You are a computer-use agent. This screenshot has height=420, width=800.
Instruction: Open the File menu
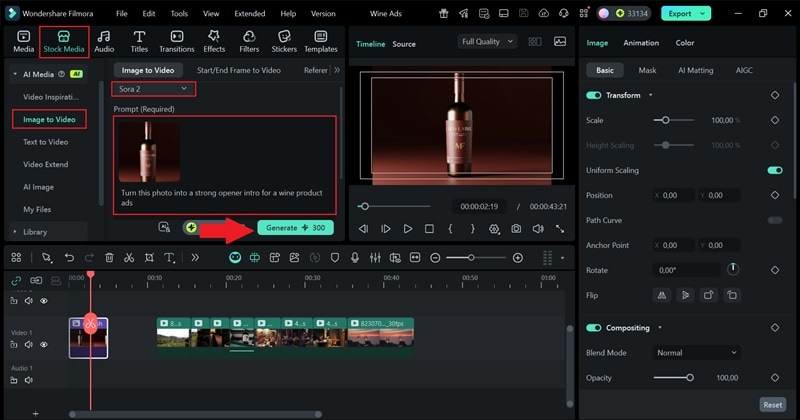click(x=121, y=14)
